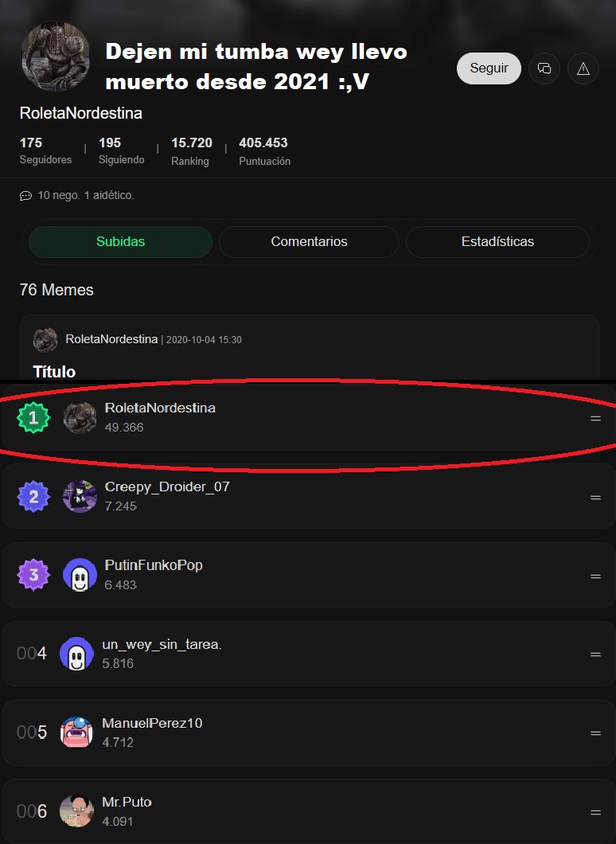Open the Estadísticas tab
616x844 pixels.
(x=497, y=241)
